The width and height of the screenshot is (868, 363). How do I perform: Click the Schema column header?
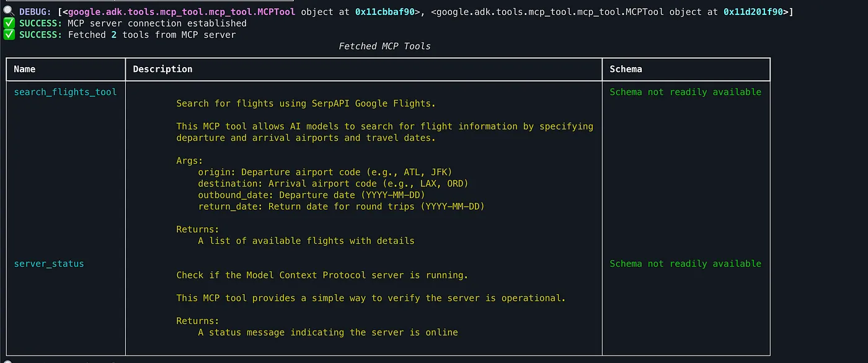626,69
